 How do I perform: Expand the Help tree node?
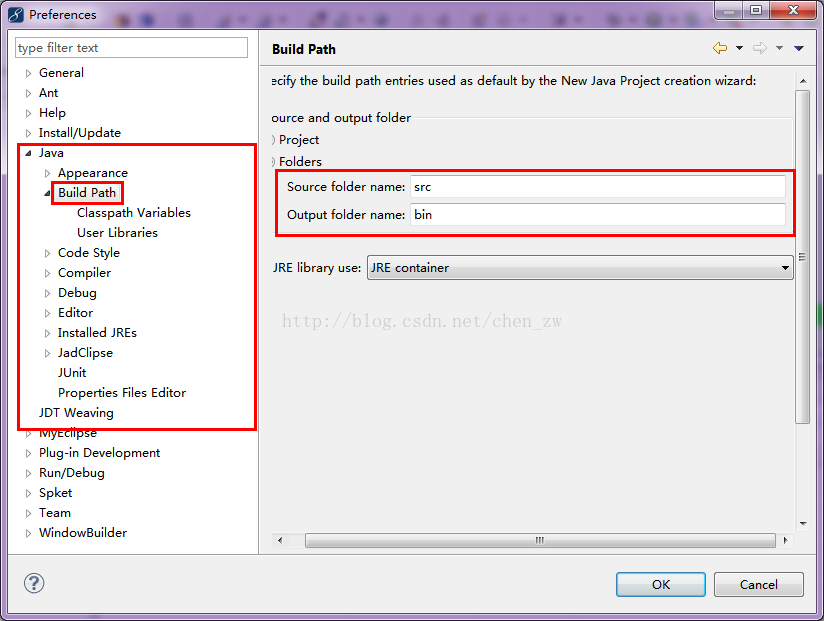coord(28,113)
